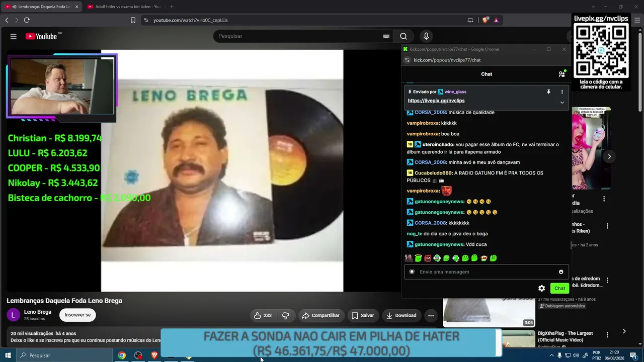Send message with green Chat button

[x=559, y=288]
